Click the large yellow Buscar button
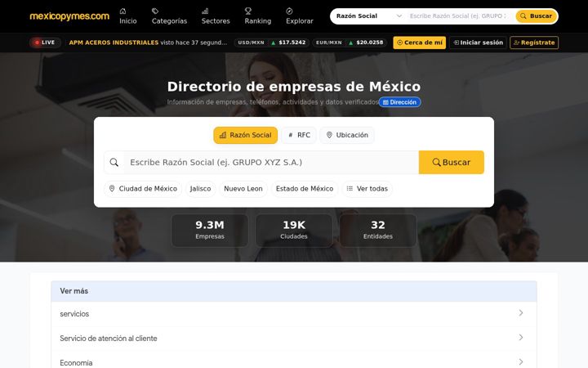 coord(451,162)
